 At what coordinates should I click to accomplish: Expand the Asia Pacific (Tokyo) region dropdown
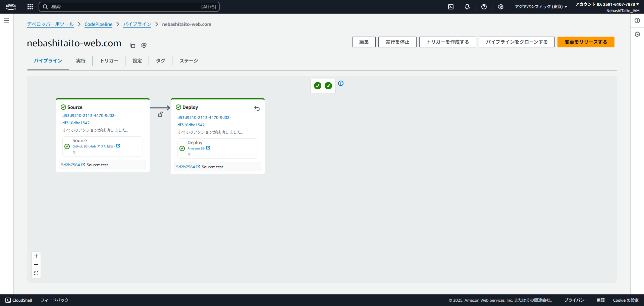click(x=541, y=7)
